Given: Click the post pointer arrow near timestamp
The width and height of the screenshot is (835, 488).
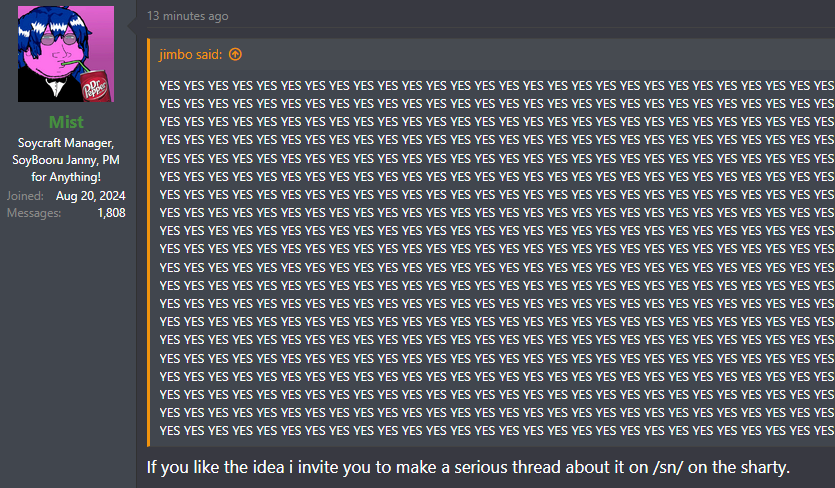Looking at the screenshot, I should point(132,24).
